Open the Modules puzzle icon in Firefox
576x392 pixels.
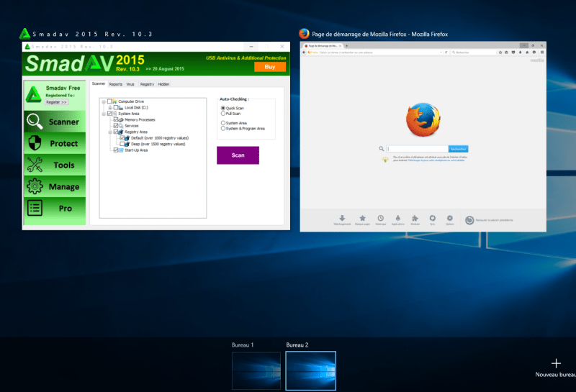tap(415, 218)
